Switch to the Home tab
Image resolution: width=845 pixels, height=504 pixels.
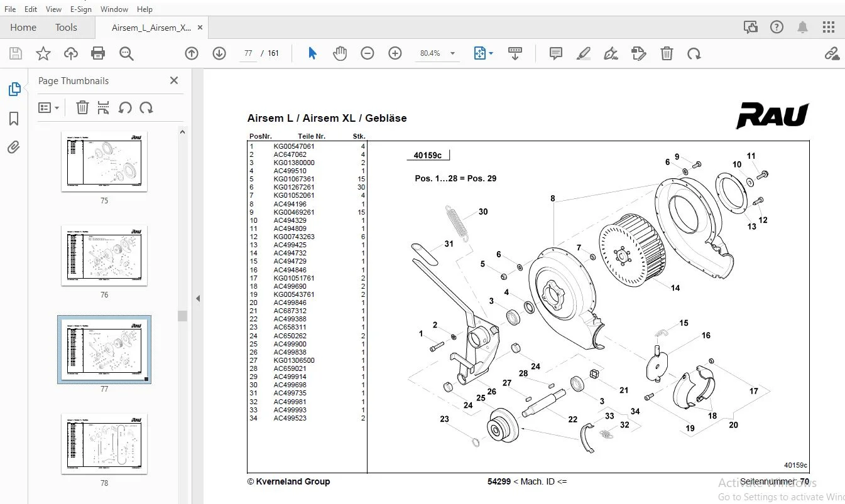[x=23, y=28]
